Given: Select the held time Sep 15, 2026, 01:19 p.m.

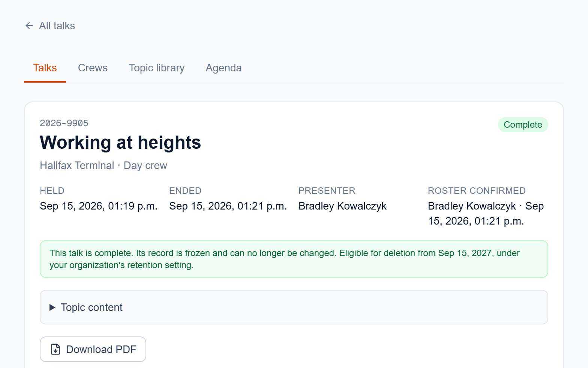Looking at the screenshot, I should [x=99, y=206].
